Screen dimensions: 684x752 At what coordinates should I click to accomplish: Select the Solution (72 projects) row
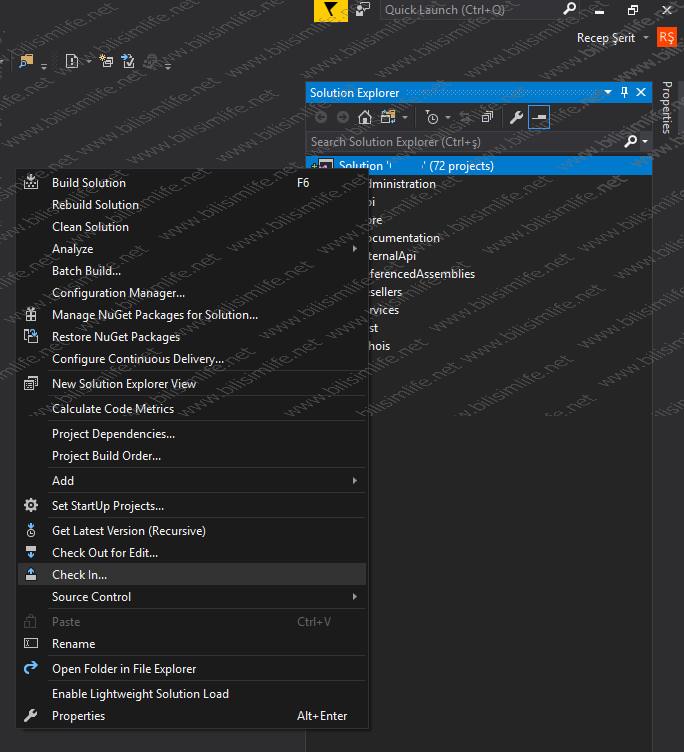[479, 166]
